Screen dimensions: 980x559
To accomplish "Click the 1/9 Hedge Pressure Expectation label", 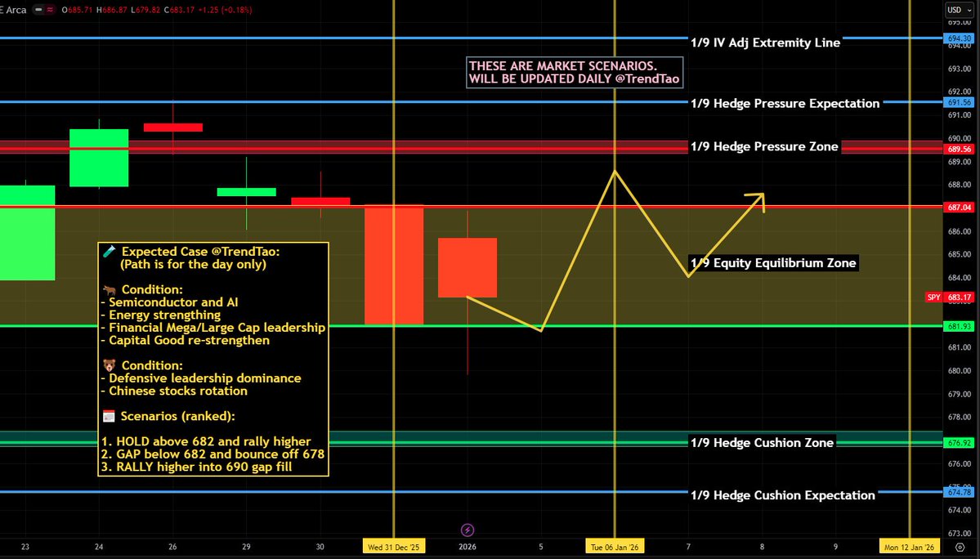I will [785, 104].
